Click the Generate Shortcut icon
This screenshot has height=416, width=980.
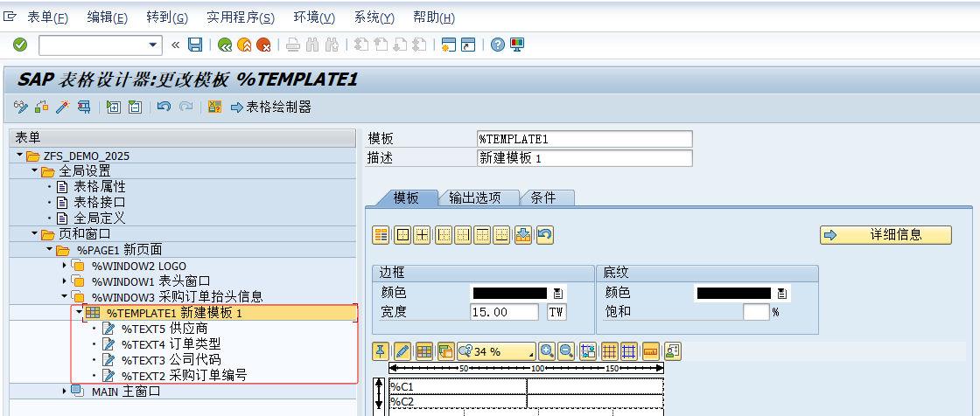(x=468, y=45)
